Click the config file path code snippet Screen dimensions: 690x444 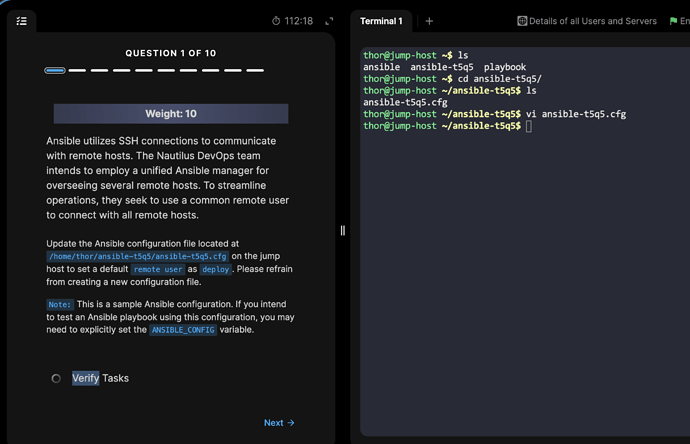[x=138, y=256]
